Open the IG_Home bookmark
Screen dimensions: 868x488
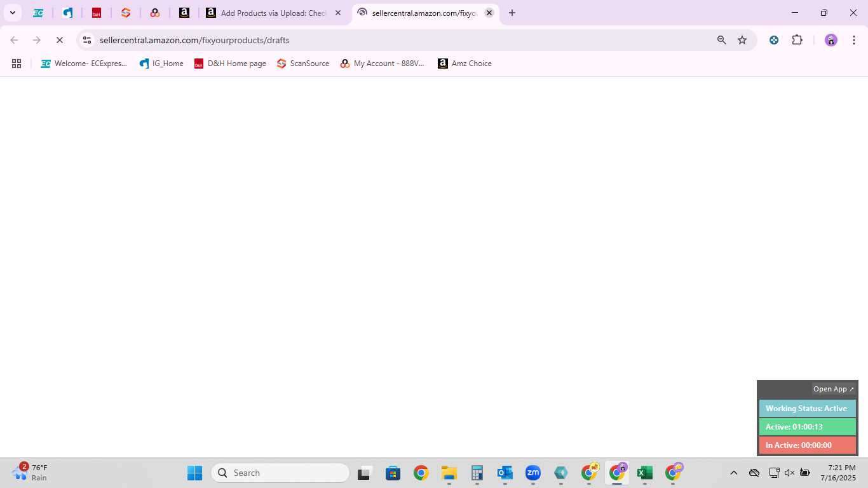[161, 64]
